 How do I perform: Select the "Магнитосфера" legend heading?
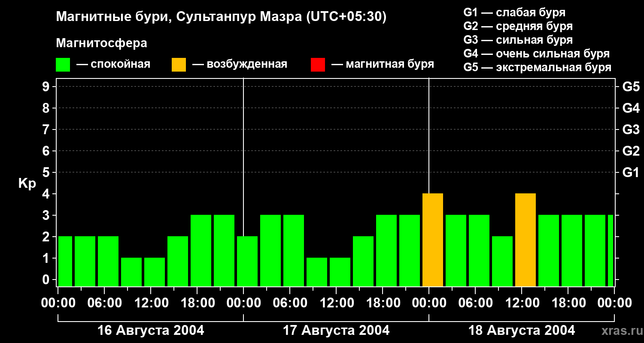coord(102,43)
